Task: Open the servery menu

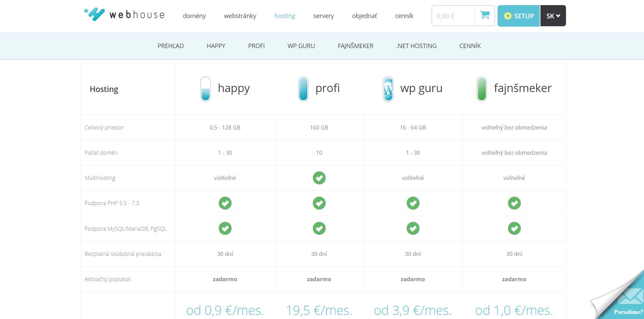Action: pos(324,16)
